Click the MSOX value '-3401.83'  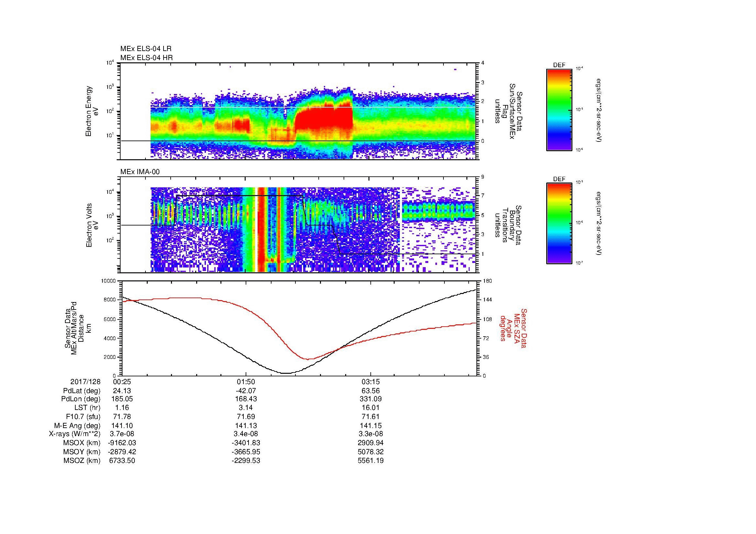[x=246, y=443]
